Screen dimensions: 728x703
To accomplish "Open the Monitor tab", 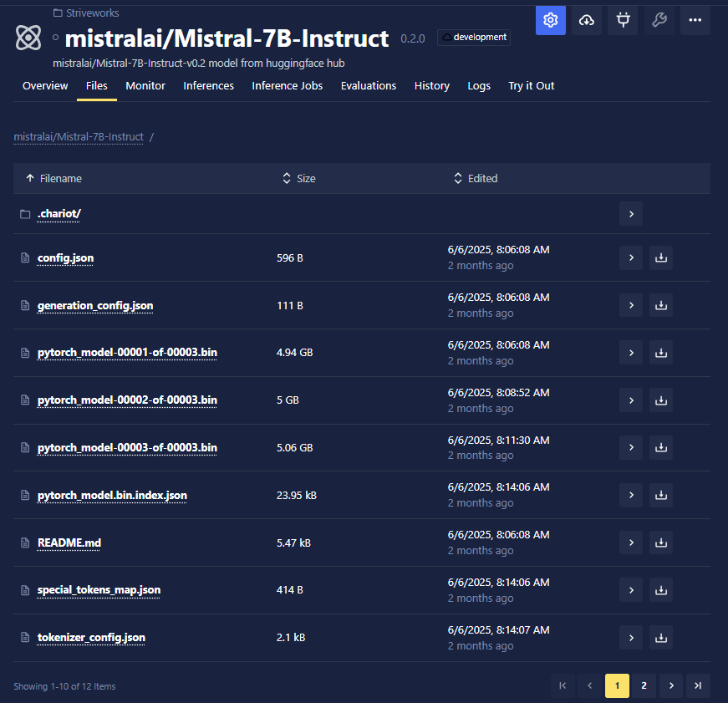I will pyautogui.click(x=145, y=86).
